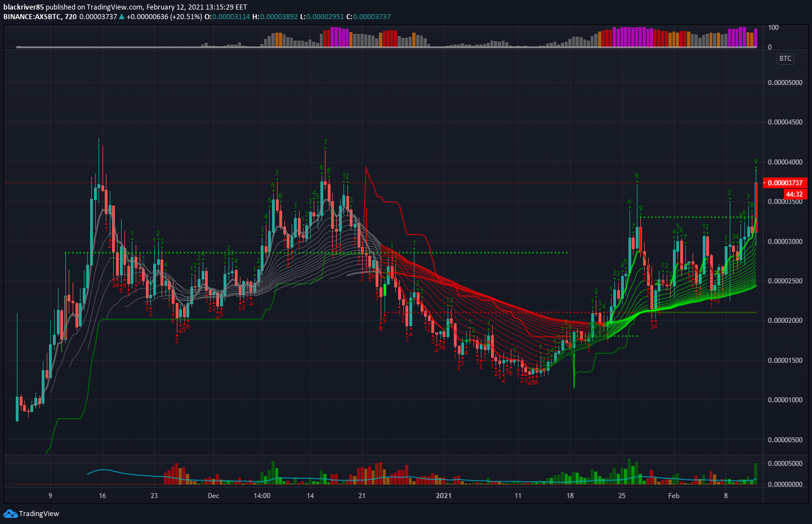Screen dimensions: 812x524
Task: Click the price axis label 0.00001000
Action: coord(786,400)
